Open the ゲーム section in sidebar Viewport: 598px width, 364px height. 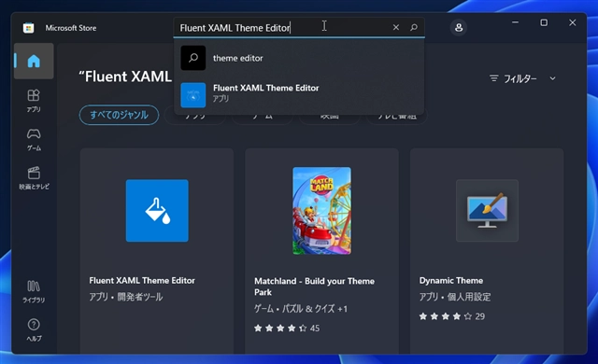[34, 139]
